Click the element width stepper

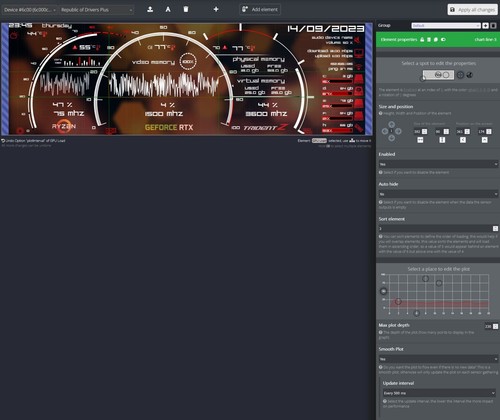point(425,132)
